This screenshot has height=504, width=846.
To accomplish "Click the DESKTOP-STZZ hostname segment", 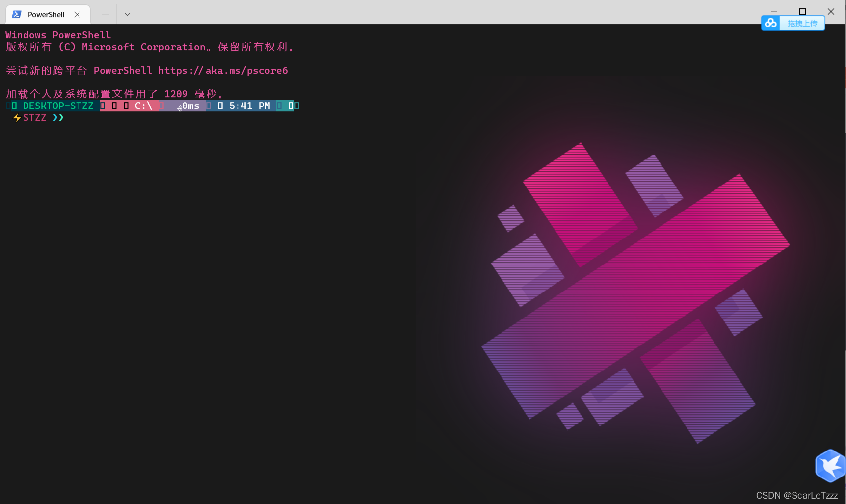I will pos(59,106).
